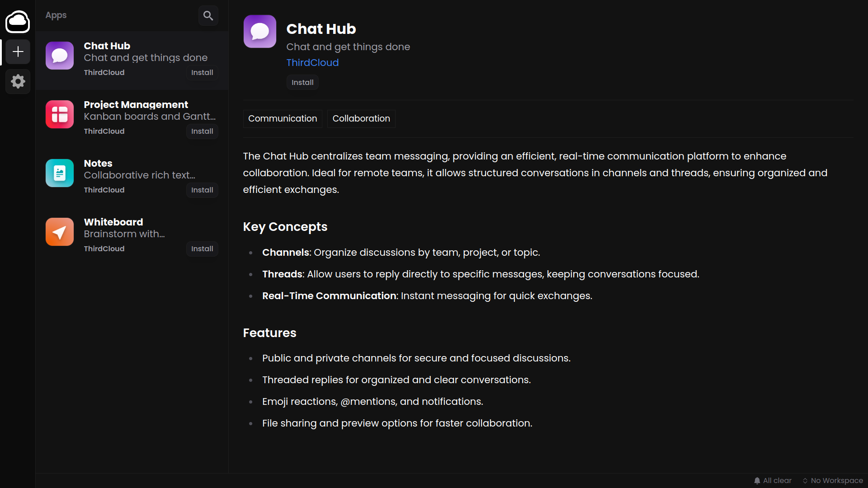Select the Whiteboard app icon
868x488 pixels.
59,231
